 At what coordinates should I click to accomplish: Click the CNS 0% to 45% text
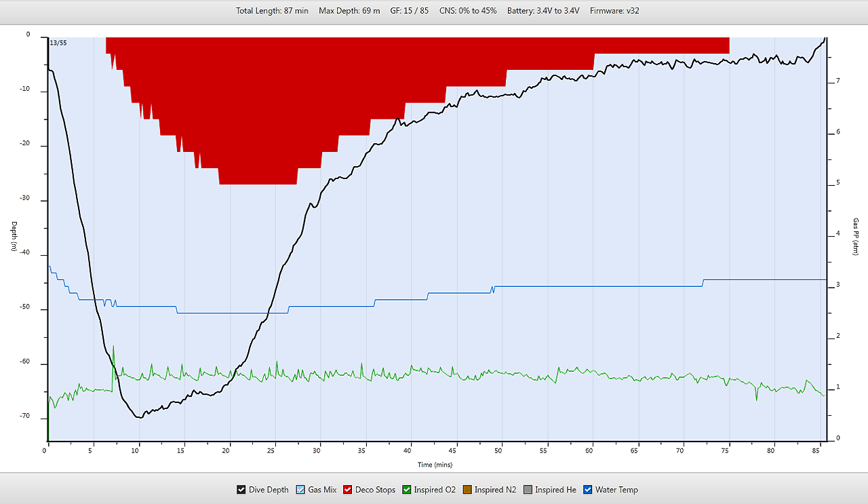[x=467, y=11]
